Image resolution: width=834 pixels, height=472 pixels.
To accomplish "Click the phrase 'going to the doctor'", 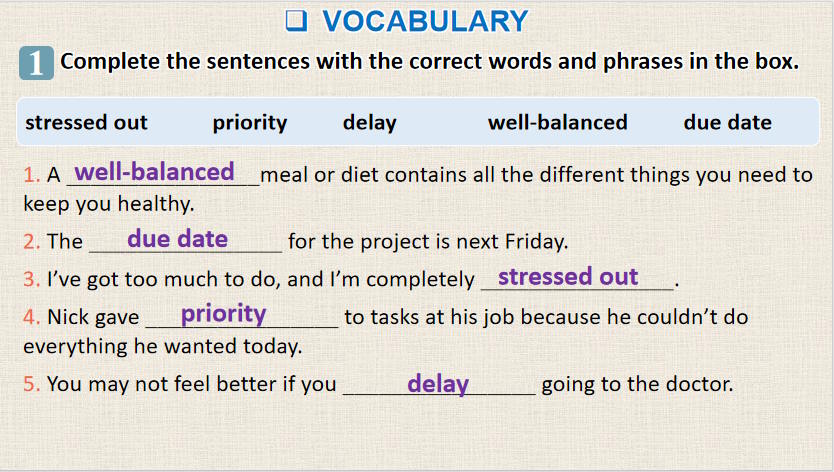I will coord(637,384).
